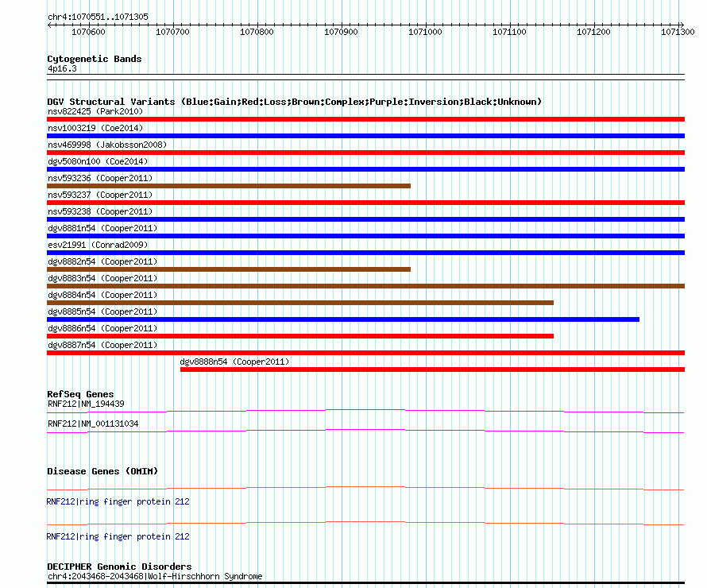This screenshot has width=707, height=588.
Task: Click the Cytogenetic Bands track heading
Action: pyautogui.click(x=95, y=59)
